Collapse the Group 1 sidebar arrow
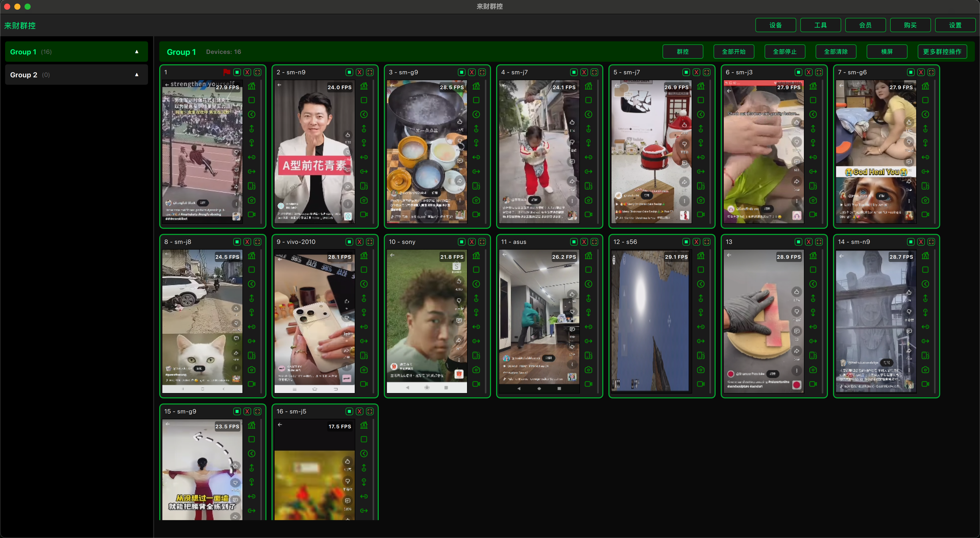Viewport: 980px width, 538px height. (137, 52)
